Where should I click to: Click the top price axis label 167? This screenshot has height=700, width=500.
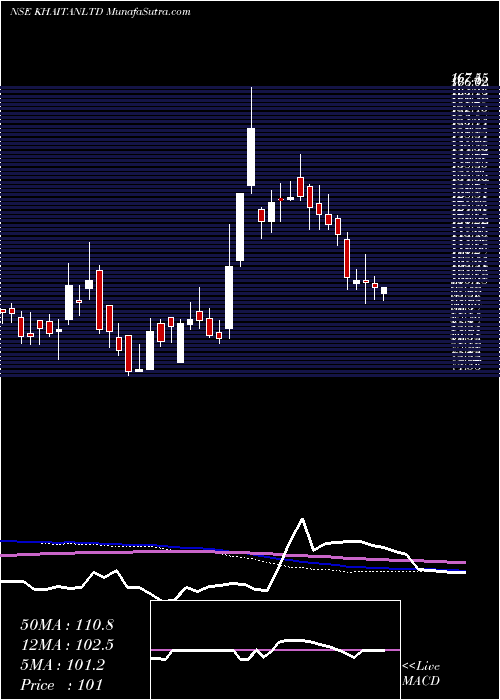(470, 79)
